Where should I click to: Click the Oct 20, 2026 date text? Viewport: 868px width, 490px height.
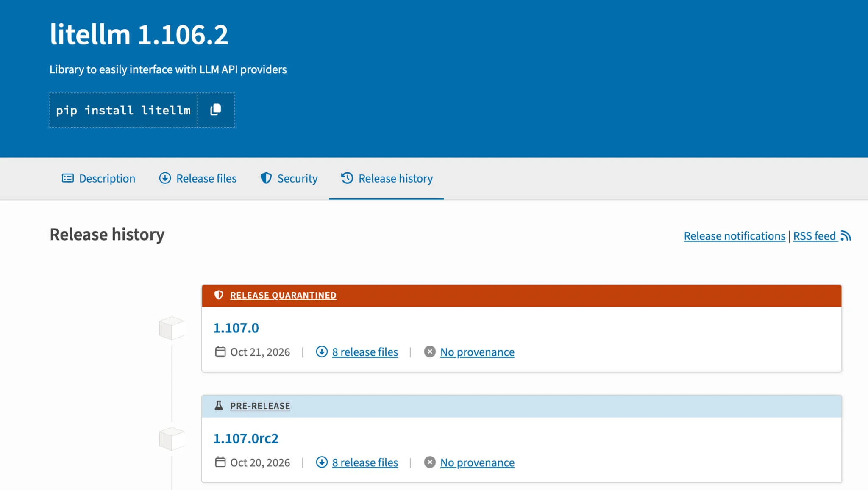(x=260, y=462)
